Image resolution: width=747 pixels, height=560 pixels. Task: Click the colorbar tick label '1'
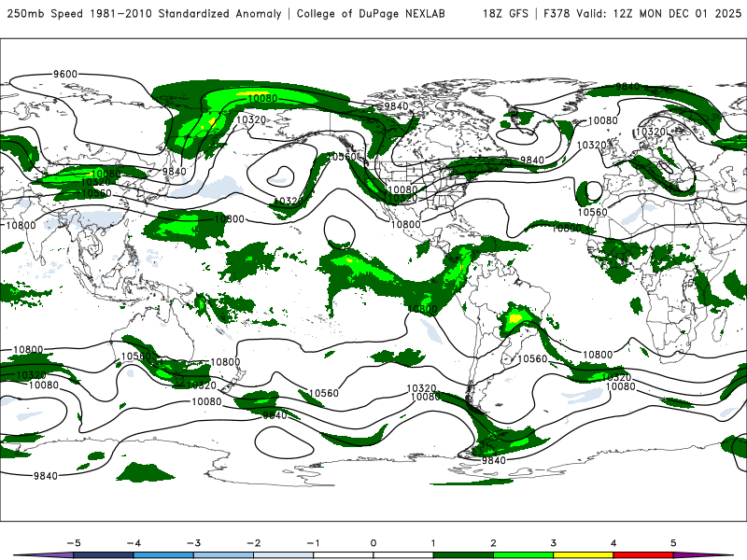(433, 543)
